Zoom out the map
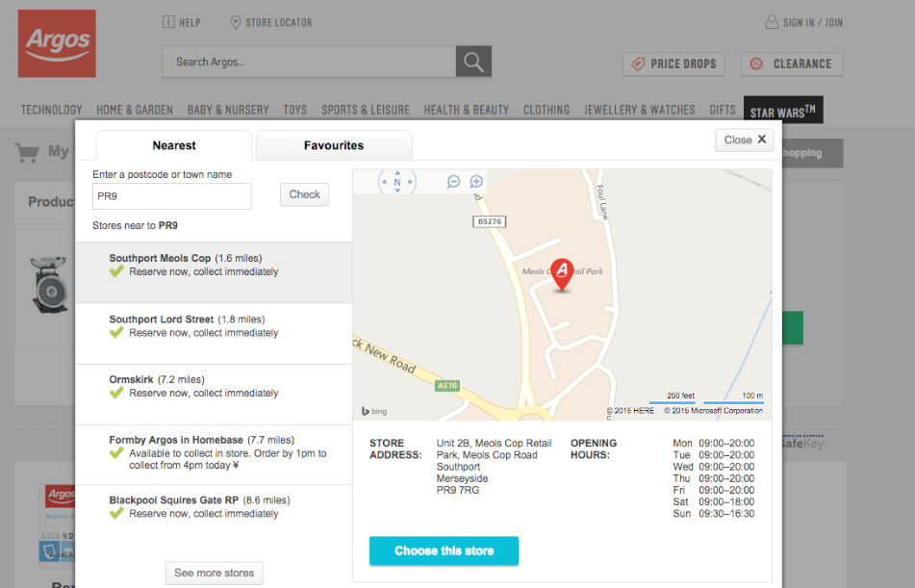This screenshot has width=915, height=588. click(453, 182)
